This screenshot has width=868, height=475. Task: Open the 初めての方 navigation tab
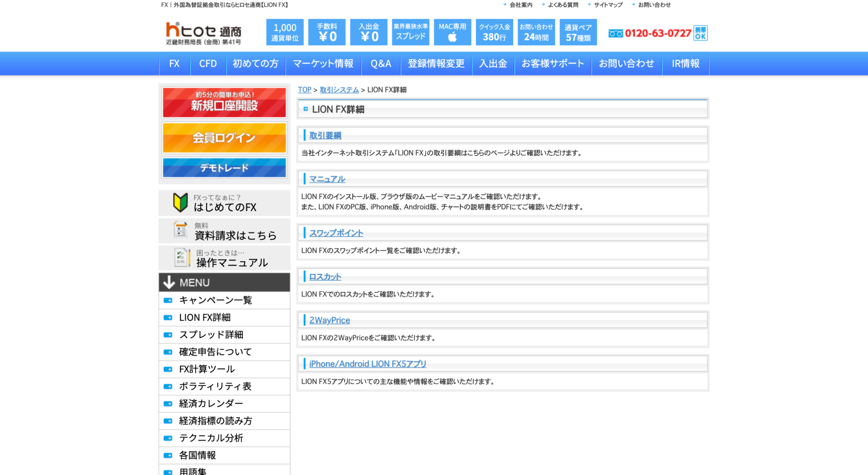click(x=255, y=64)
